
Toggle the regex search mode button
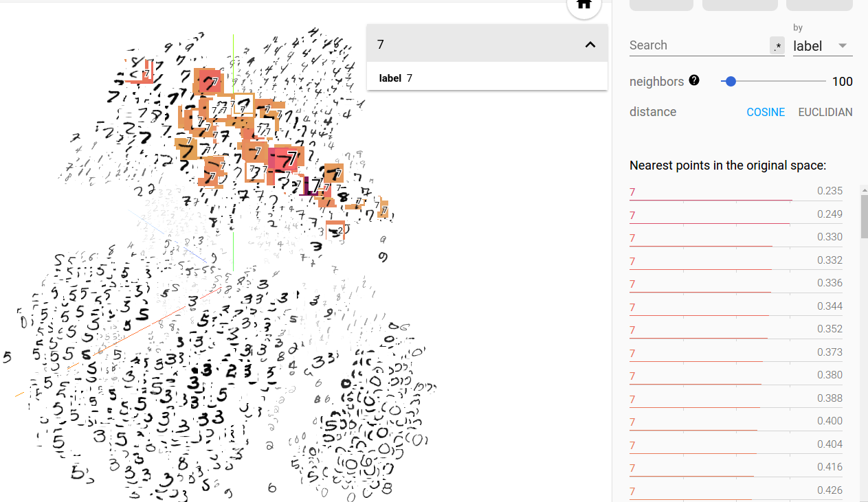(x=777, y=46)
